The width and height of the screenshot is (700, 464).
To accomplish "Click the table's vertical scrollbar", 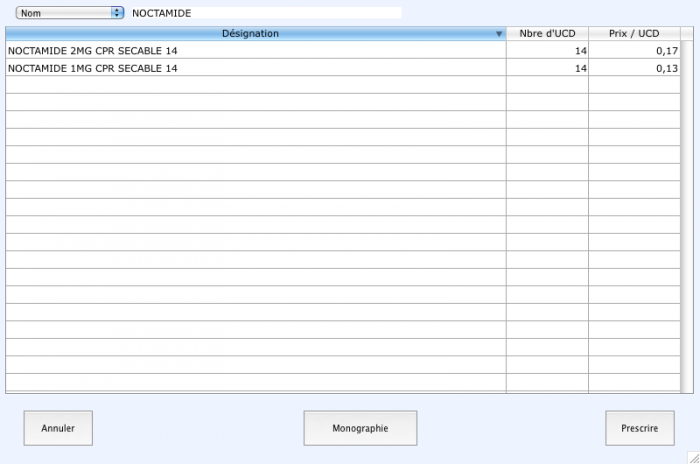I will (687, 217).
